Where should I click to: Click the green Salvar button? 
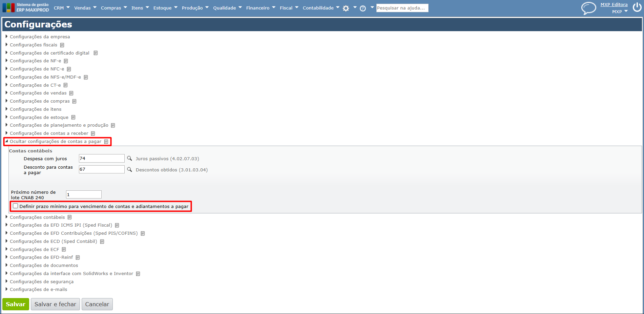16,304
